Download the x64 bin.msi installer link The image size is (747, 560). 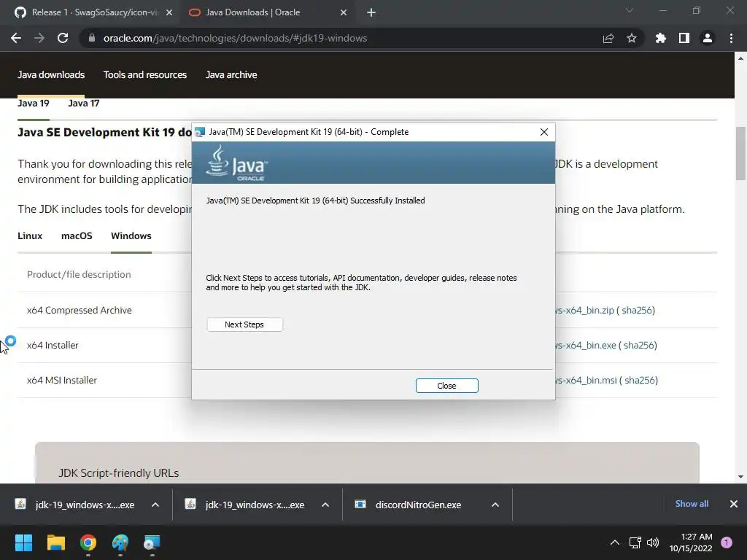[586, 380]
